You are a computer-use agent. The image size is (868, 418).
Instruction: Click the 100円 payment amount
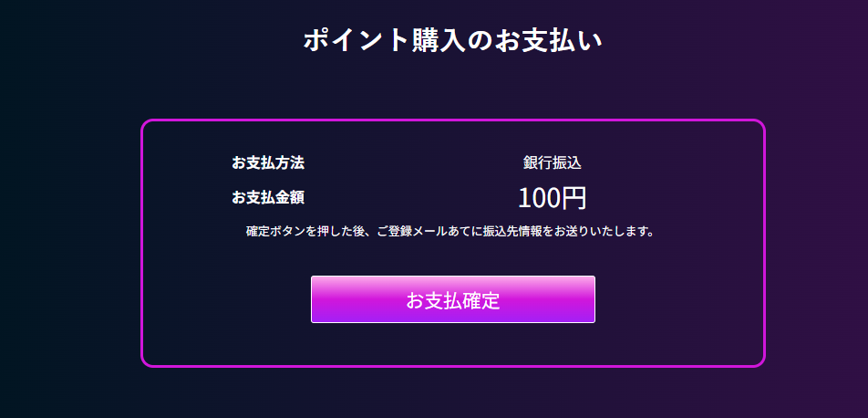[x=552, y=198]
